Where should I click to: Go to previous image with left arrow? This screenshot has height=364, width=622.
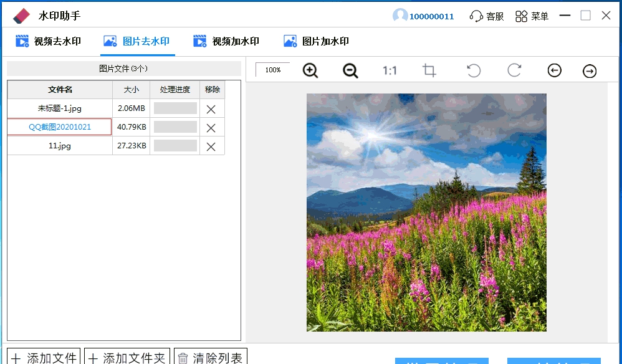click(554, 70)
